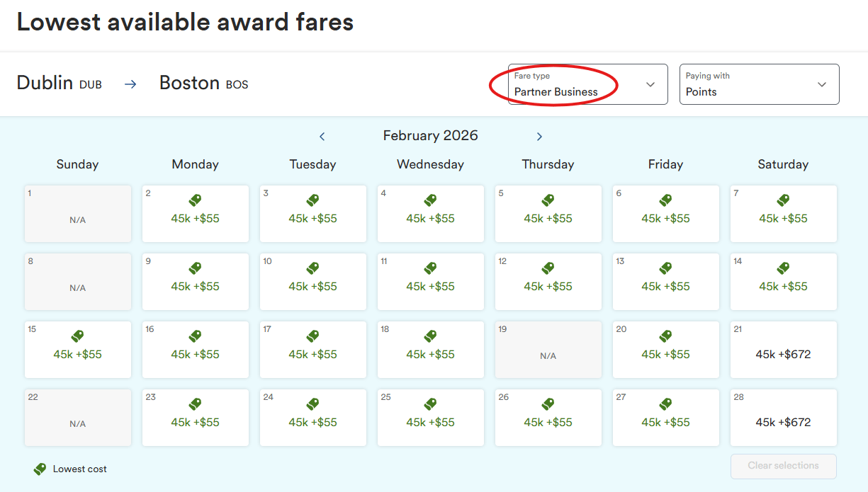Expand Paying with Points chevron arrow
This screenshot has width=868, height=492.
click(x=822, y=84)
